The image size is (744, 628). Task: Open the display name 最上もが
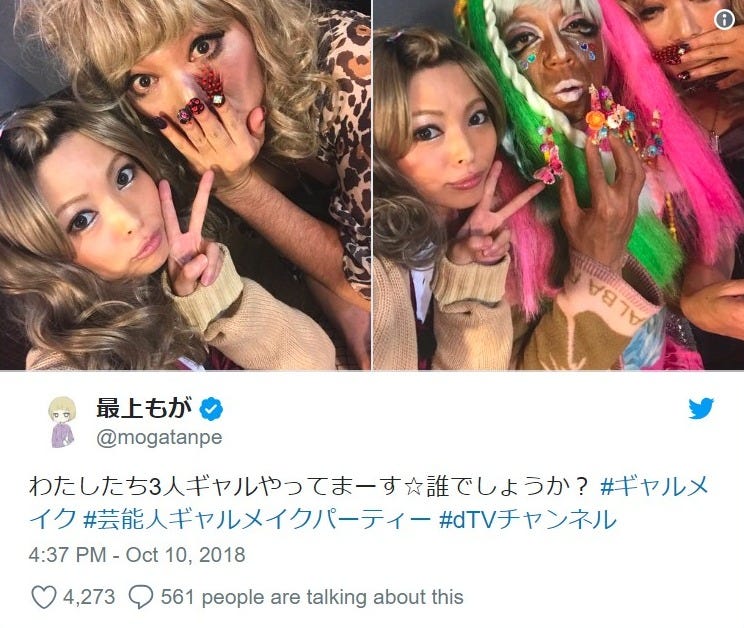(144, 408)
